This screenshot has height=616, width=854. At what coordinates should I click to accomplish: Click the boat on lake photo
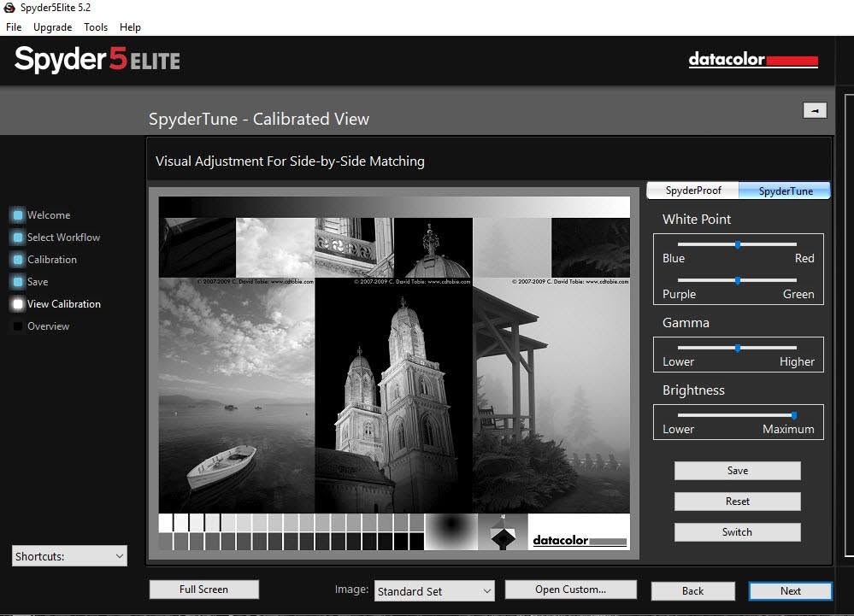(237, 395)
